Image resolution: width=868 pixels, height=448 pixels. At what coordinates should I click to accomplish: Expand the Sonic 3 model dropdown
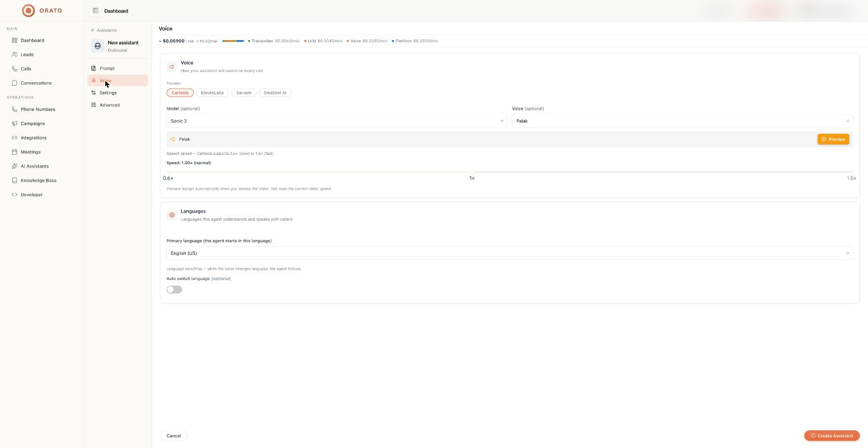click(x=337, y=121)
